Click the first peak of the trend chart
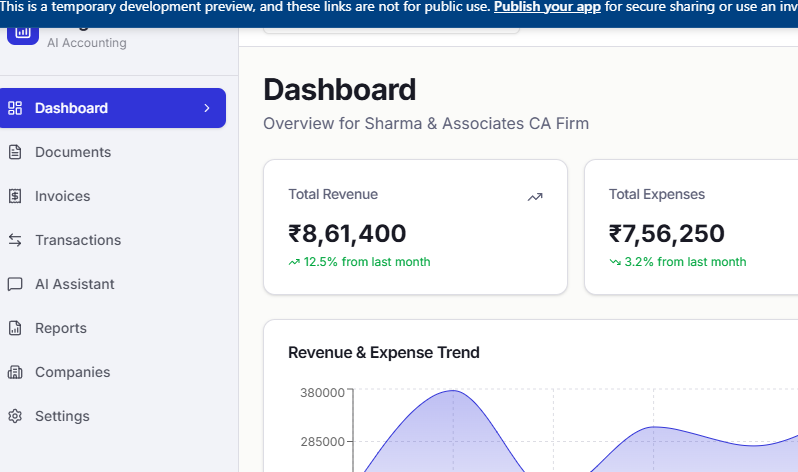 [x=453, y=391]
